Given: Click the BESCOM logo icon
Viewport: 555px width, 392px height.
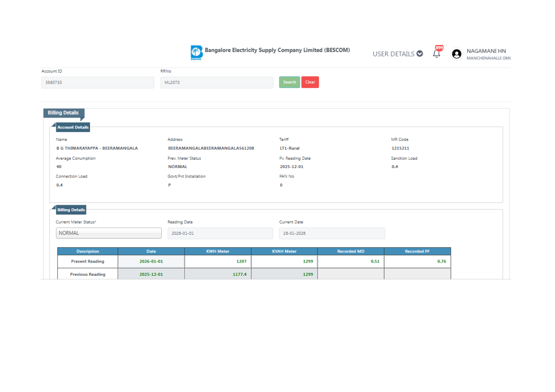Looking at the screenshot, I should (x=196, y=52).
